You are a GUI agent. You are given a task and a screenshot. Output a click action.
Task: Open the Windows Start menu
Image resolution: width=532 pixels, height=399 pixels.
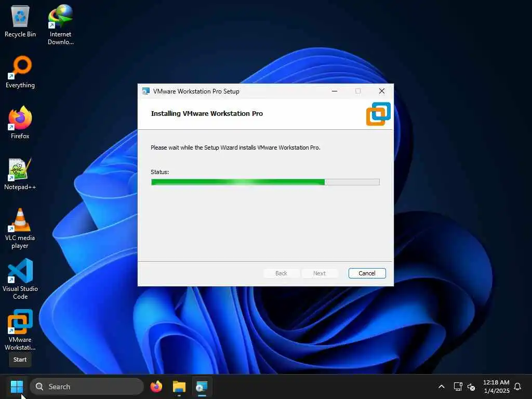pyautogui.click(x=17, y=387)
